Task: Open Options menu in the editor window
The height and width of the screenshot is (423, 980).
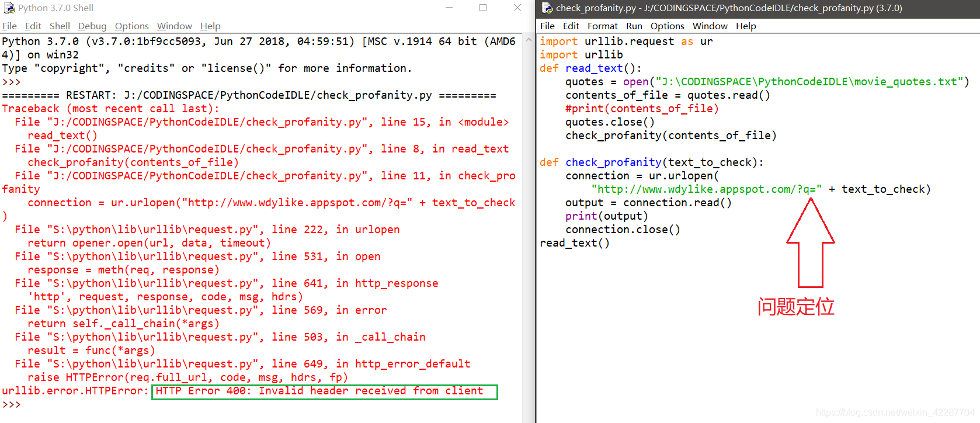Action: [668, 26]
